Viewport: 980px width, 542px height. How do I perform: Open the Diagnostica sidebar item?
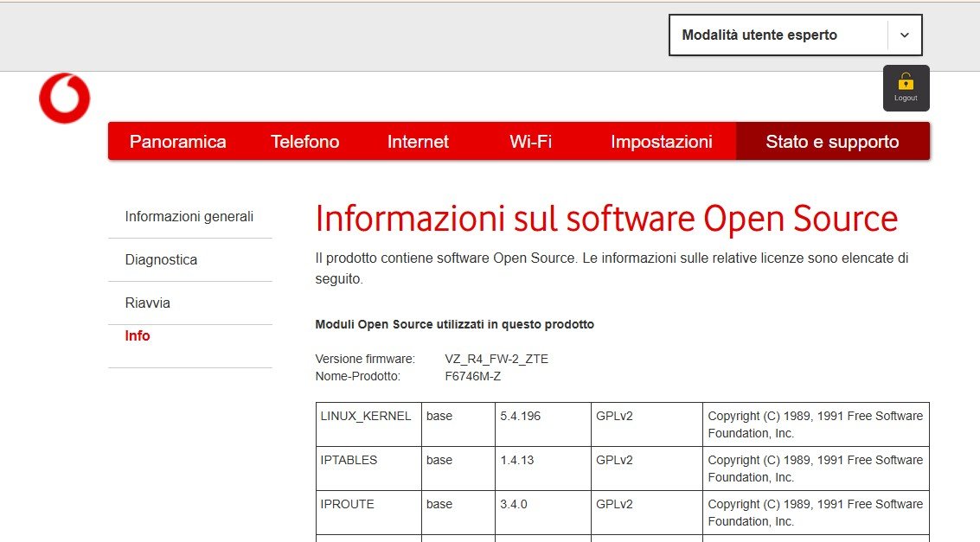[x=161, y=259]
